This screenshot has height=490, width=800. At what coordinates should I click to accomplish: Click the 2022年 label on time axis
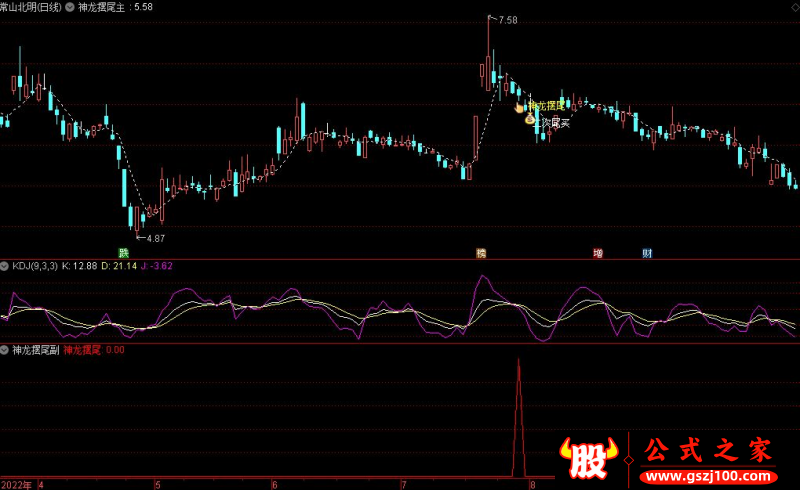[16, 485]
